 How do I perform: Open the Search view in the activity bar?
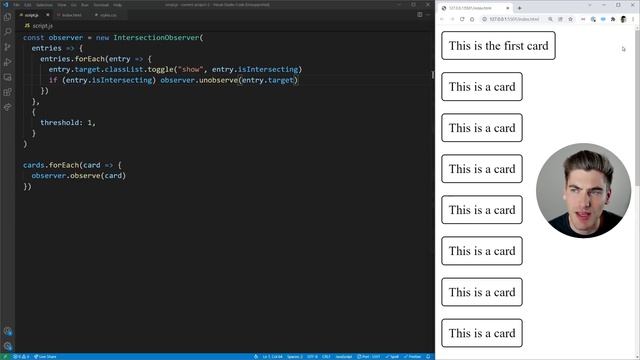(x=7, y=31)
